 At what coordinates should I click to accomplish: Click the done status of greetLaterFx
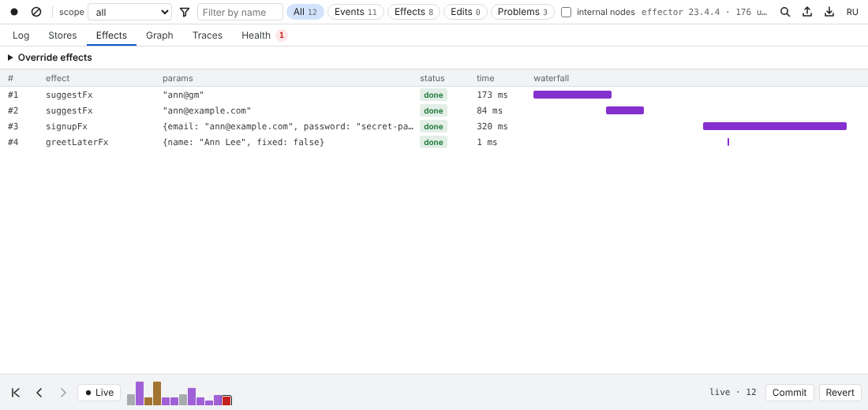coord(433,143)
